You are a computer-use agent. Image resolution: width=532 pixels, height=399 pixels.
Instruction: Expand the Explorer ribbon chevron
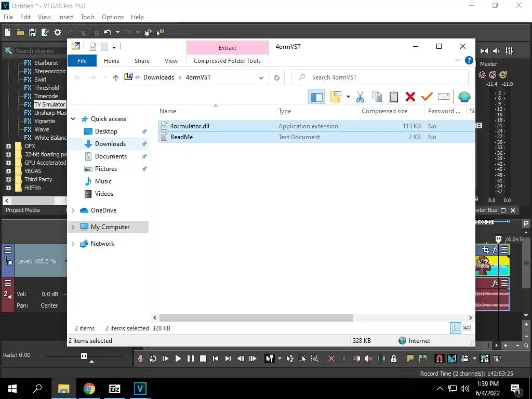pos(457,60)
